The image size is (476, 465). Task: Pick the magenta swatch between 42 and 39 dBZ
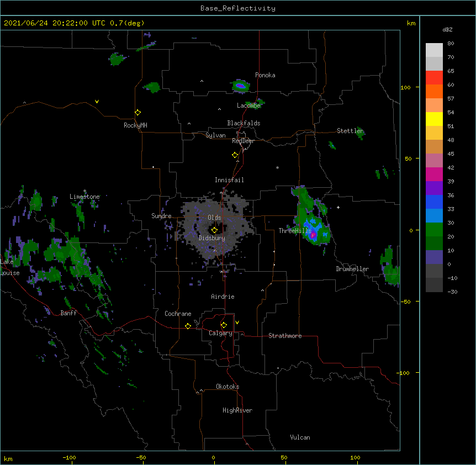[434, 174]
